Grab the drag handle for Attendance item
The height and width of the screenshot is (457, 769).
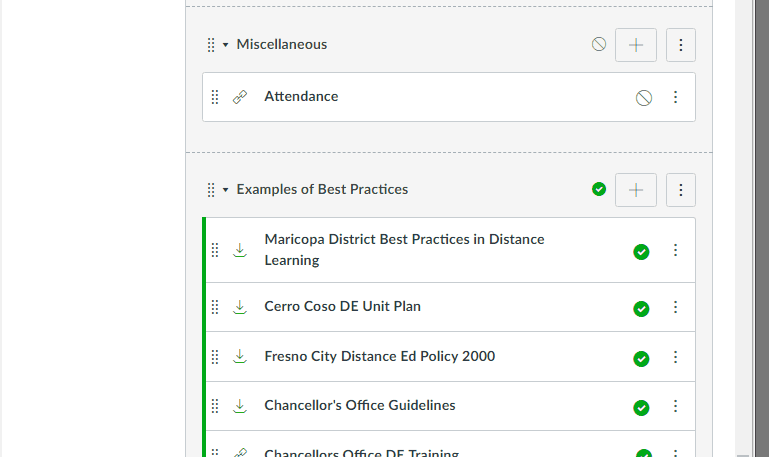(215, 97)
